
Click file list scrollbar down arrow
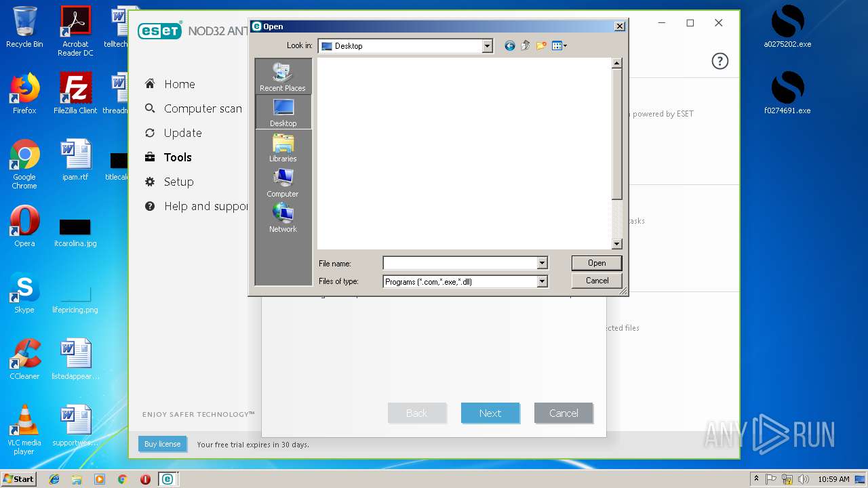point(616,244)
